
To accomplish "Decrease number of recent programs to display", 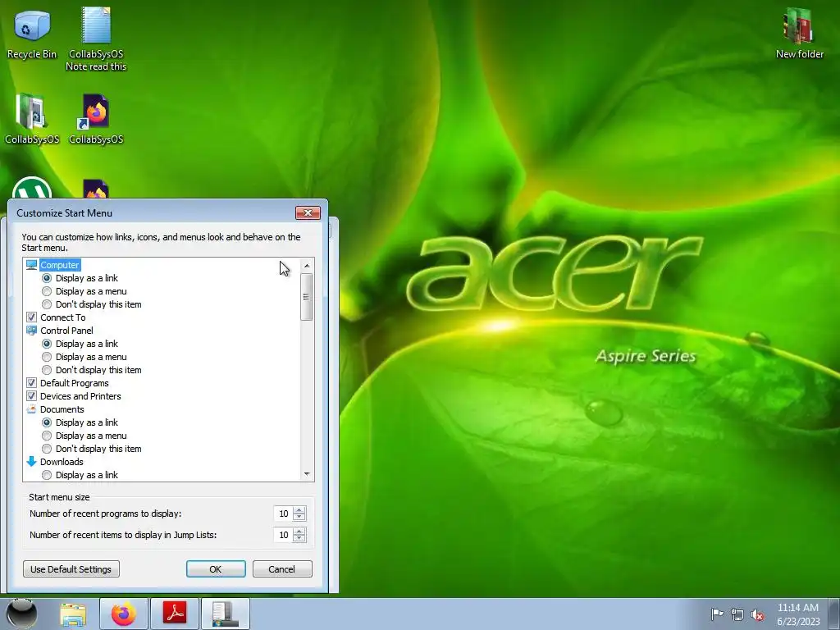I will (299, 518).
